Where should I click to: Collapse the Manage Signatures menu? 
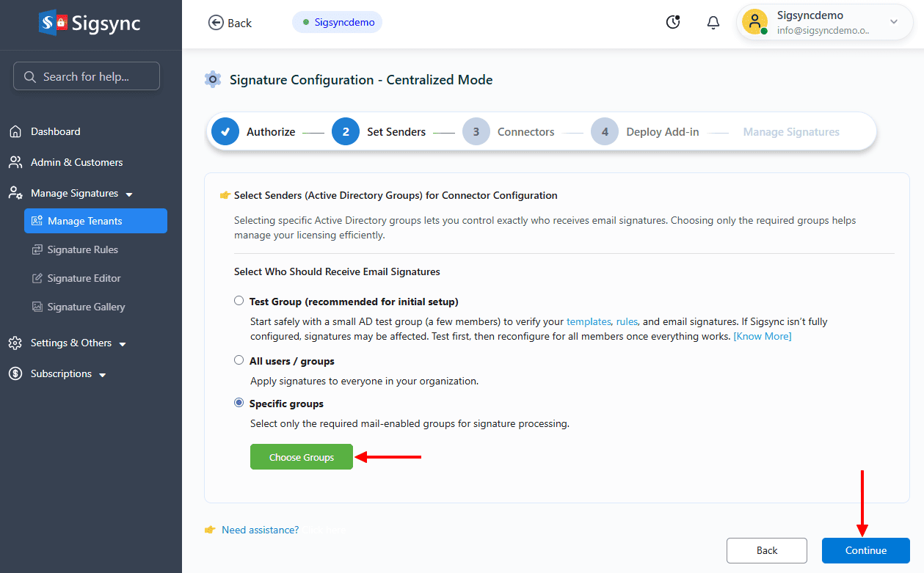(129, 194)
